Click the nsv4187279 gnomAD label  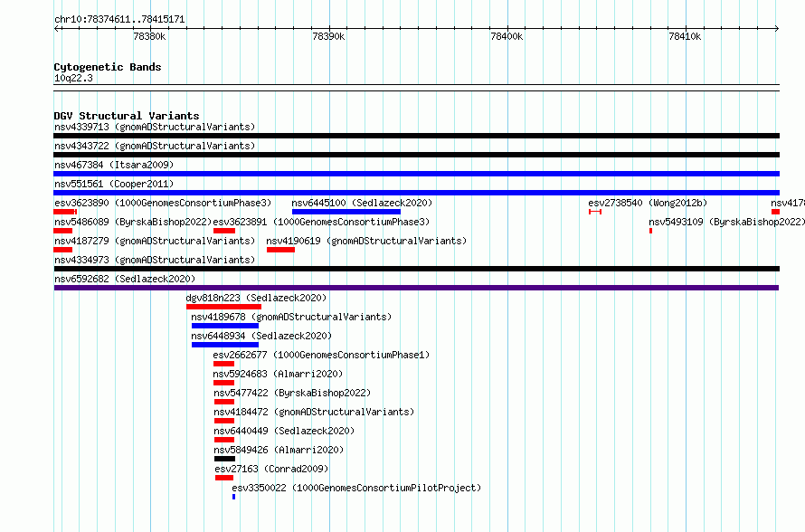click(x=155, y=241)
